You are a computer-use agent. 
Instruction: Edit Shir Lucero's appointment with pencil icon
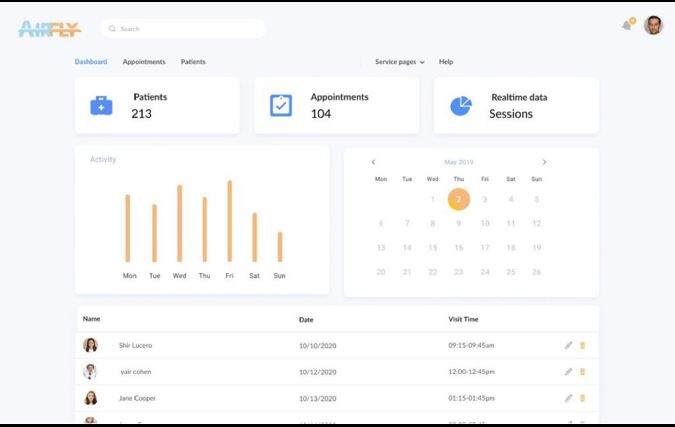tap(568, 345)
